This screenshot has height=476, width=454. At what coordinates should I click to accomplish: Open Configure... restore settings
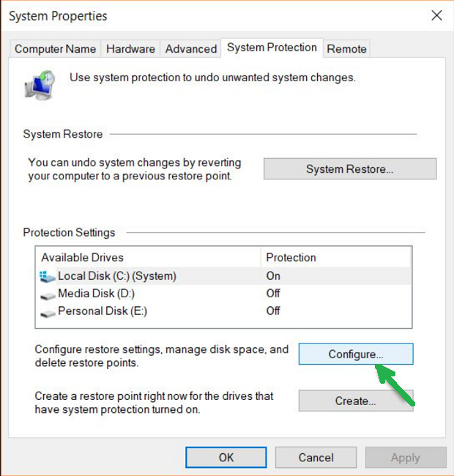click(x=356, y=354)
